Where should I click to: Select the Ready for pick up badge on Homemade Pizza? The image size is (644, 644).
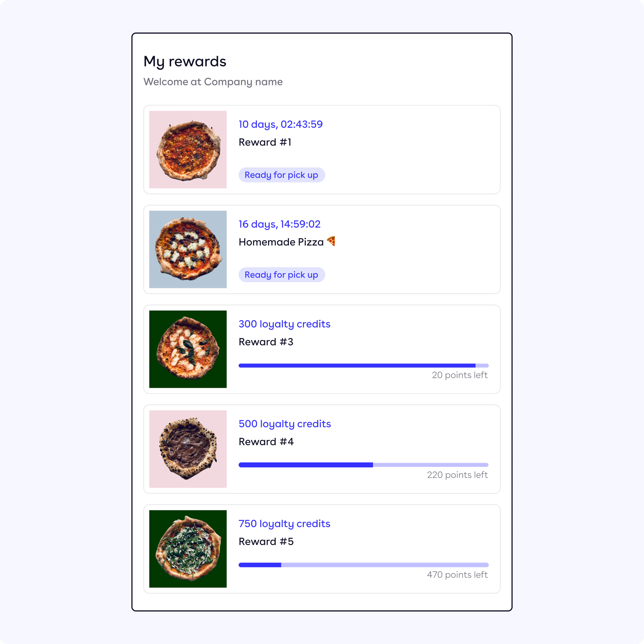click(x=281, y=274)
